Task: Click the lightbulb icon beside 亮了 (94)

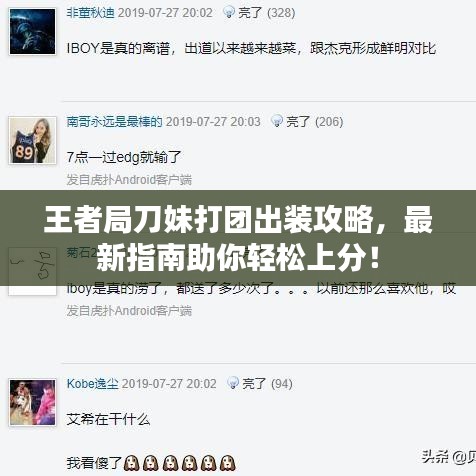Action: coord(233,383)
